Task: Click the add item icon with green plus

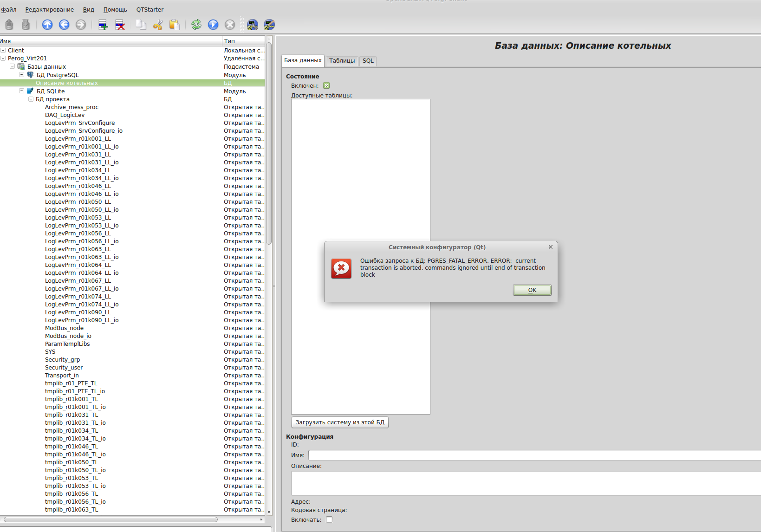Action: coord(103,25)
